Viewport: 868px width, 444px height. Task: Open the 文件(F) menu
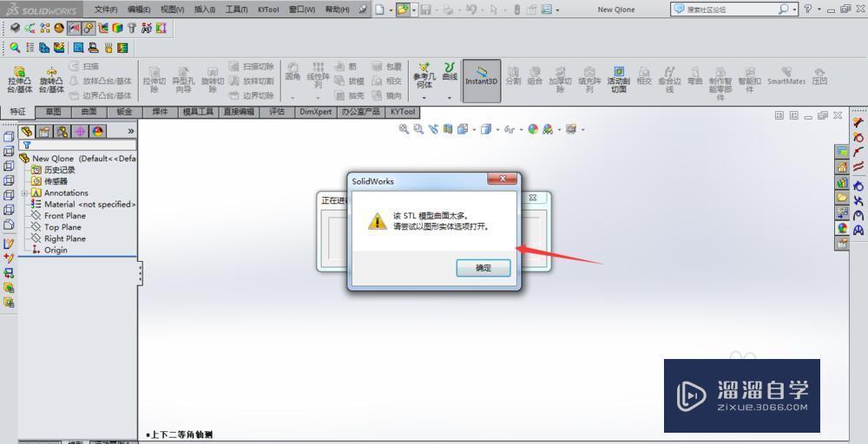(x=106, y=10)
